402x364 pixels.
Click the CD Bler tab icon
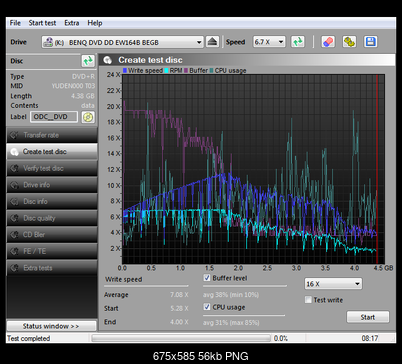[x=14, y=235]
